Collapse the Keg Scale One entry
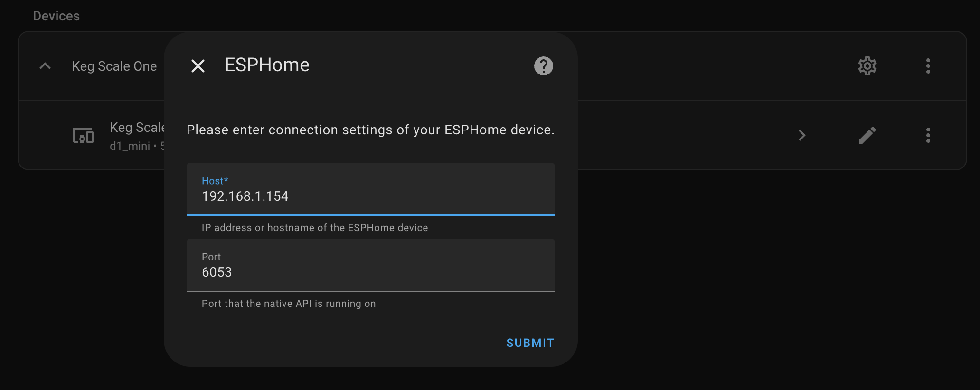The height and width of the screenshot is (390, 980). pyautogui.click(x=45, y=66)
